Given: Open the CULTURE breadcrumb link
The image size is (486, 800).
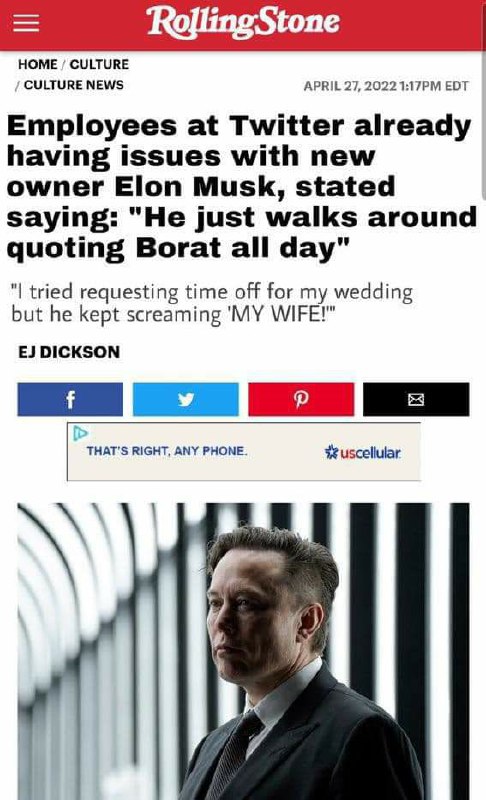Looking at the screenshot, I should coord(99,64).
